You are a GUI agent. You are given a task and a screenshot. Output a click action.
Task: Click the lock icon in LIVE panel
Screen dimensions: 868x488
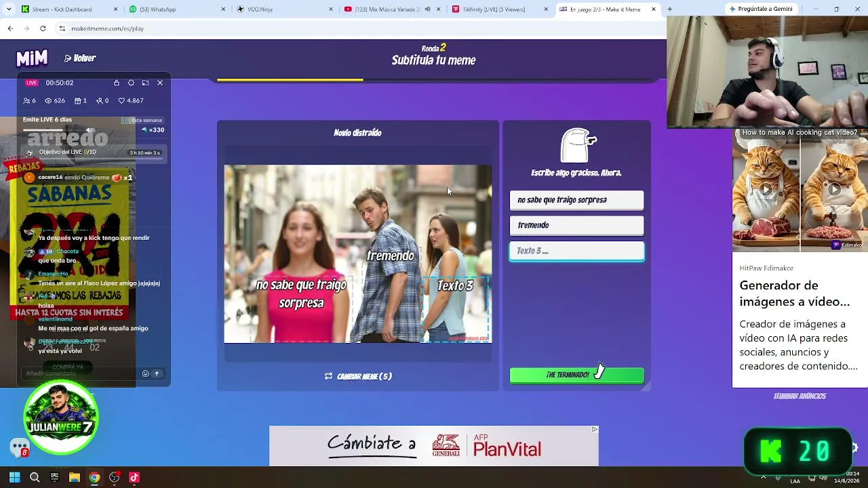tap(117, 83)
